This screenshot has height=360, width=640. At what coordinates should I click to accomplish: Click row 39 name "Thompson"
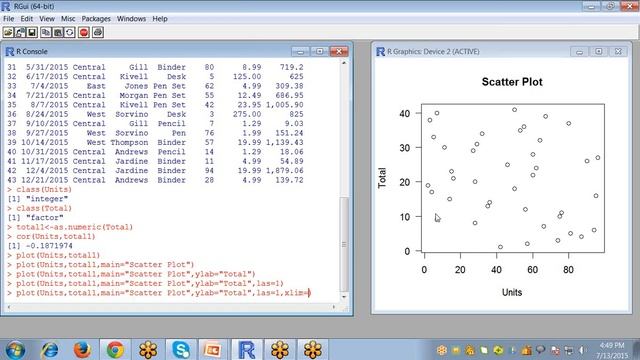pyautogui.click(x=129, y=142)
